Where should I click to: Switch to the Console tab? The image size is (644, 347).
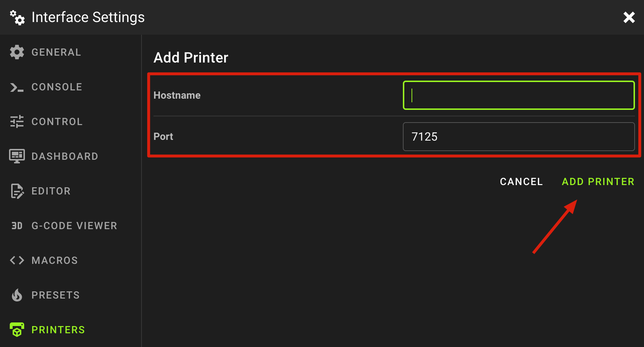click(57, 87)
